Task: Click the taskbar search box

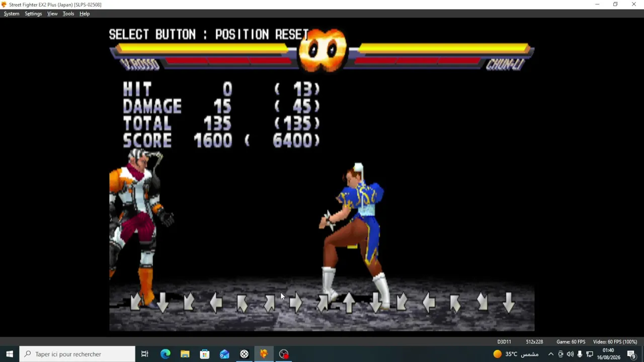Action: click(77, 354)
